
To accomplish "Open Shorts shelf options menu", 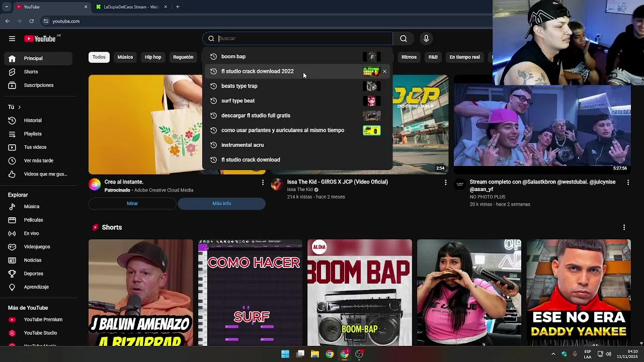I will [624, 228].
